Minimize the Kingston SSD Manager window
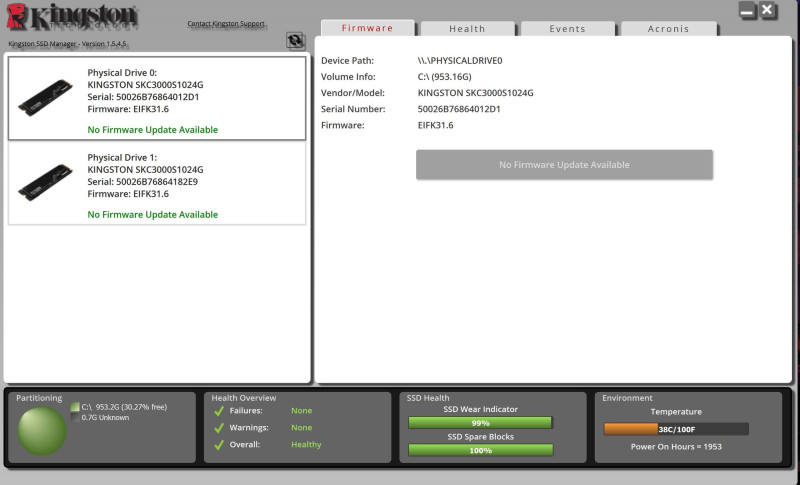Viewport: 800px width, 485px height. point(747,11)
